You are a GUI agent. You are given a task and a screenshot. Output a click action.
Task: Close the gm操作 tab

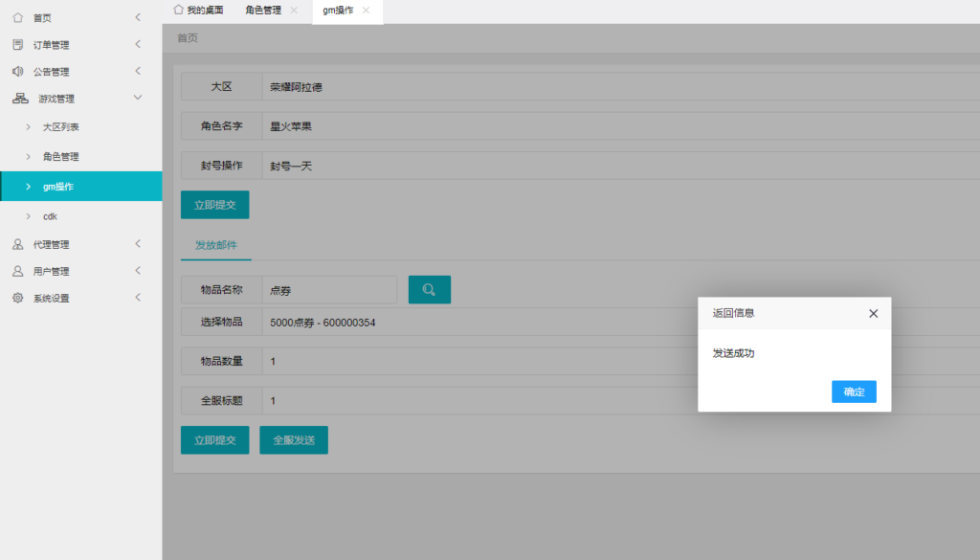[366, 11]
